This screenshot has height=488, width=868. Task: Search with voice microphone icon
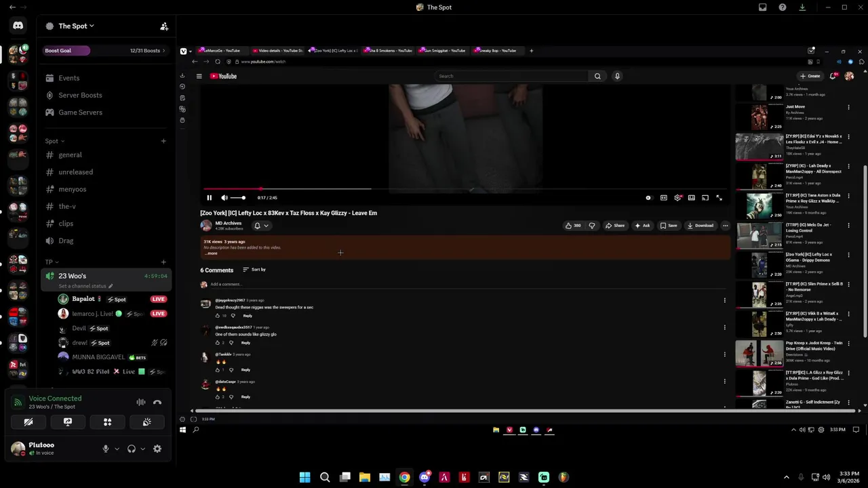(x=617, y=76)
